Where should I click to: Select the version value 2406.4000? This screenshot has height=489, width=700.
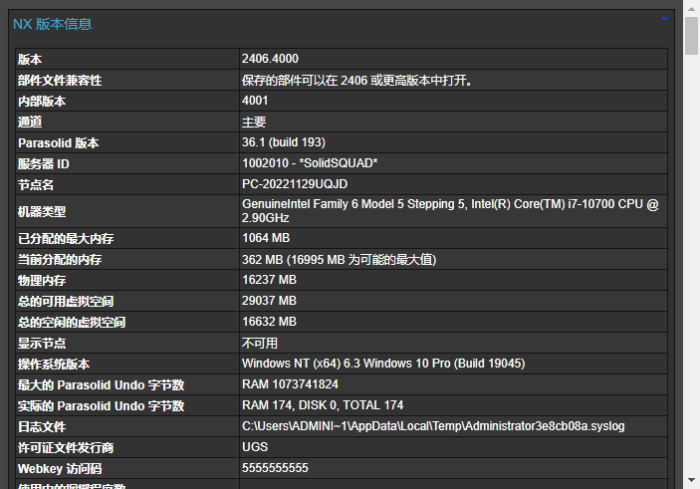tap(270, 59)
